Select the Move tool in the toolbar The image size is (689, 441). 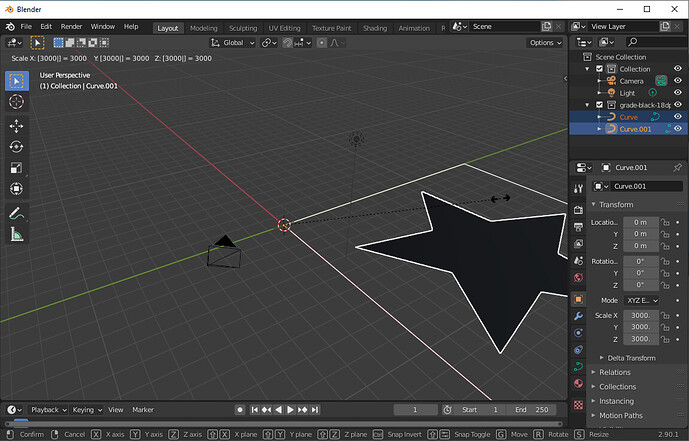tap(16, 126)
